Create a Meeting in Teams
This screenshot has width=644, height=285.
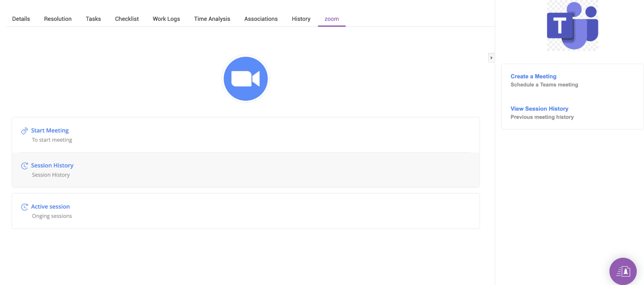point(533,76)
